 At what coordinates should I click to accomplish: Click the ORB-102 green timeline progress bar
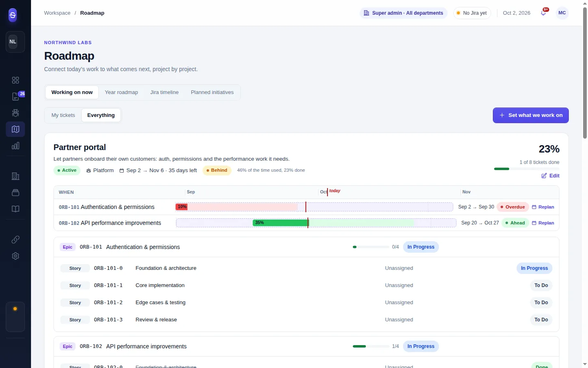click(280, 223)
